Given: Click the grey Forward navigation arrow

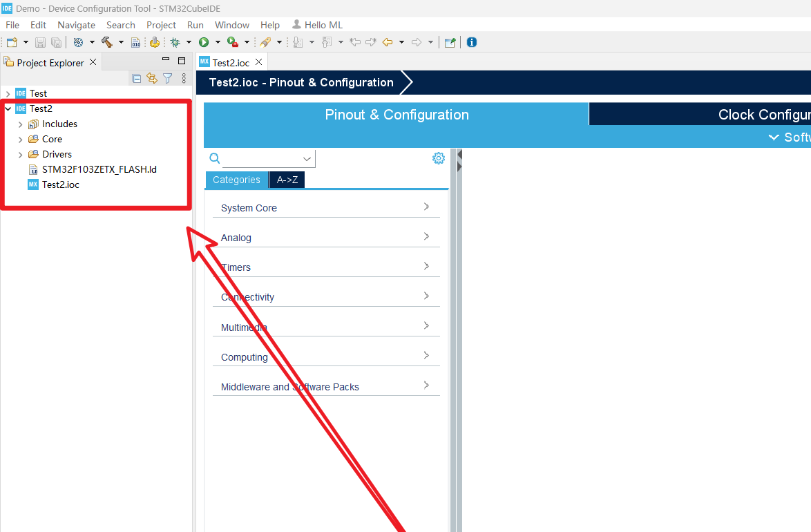Looking at the screenshot, I should coord(417,42).
